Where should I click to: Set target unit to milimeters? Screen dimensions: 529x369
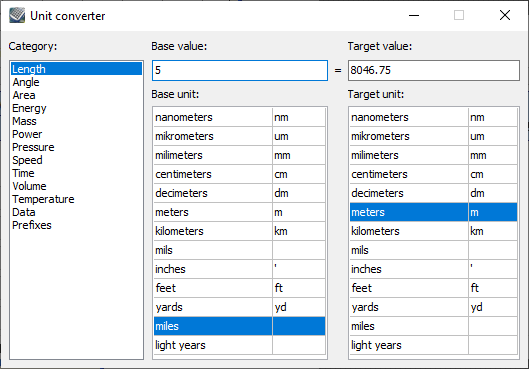[434, 155]
